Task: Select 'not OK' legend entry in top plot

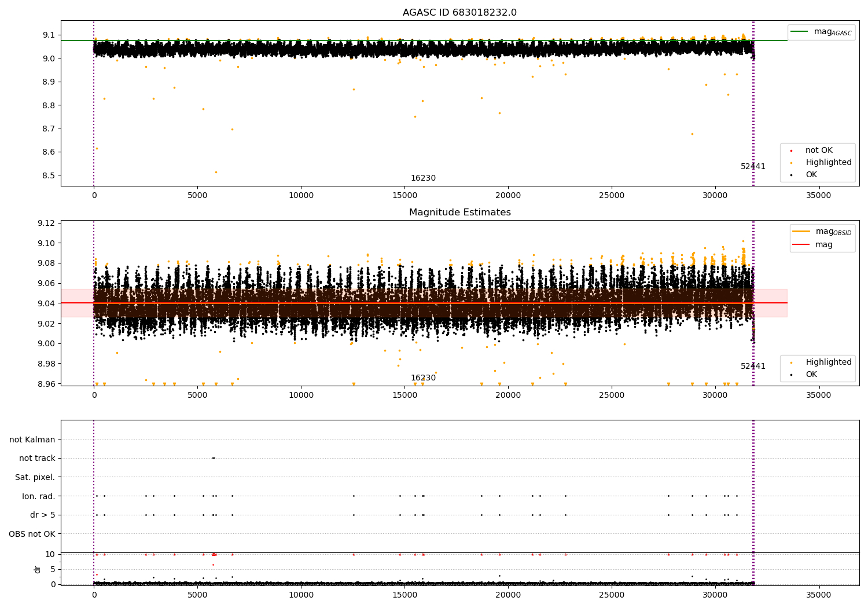Action: point(819,151)
